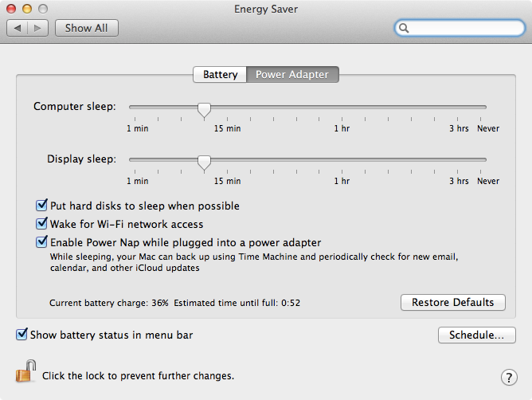Click the Power Nap description text
This screenshot has height=400, width=532.
(x=254, y=262)
